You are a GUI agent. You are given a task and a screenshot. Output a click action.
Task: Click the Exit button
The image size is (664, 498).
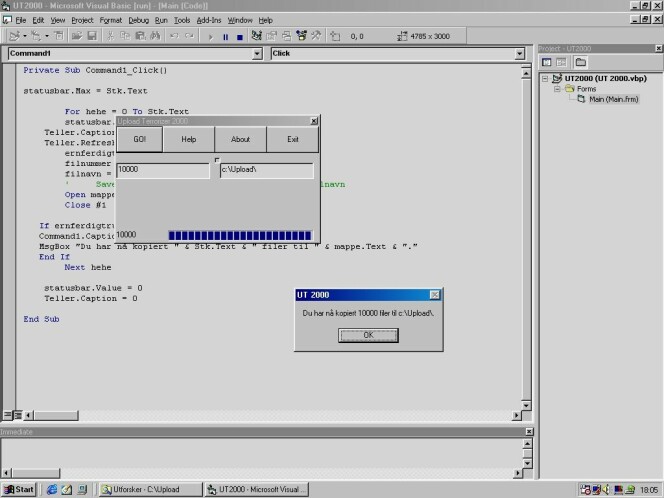click(293, 139)
